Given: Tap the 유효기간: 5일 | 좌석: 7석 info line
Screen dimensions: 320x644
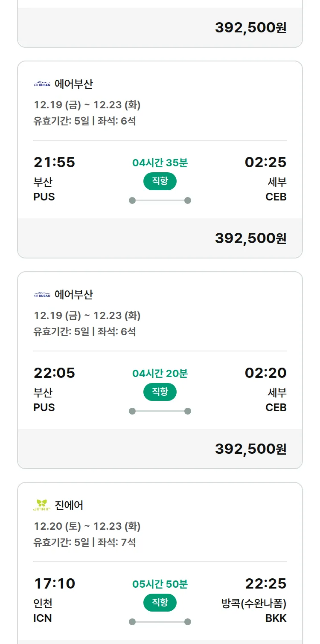Looking at the screenshot, I should pyautogui.click(x=84, y=542).
